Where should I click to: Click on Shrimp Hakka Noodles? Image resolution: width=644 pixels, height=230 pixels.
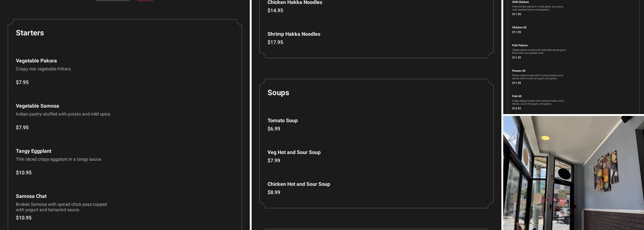tap(294, 34)
